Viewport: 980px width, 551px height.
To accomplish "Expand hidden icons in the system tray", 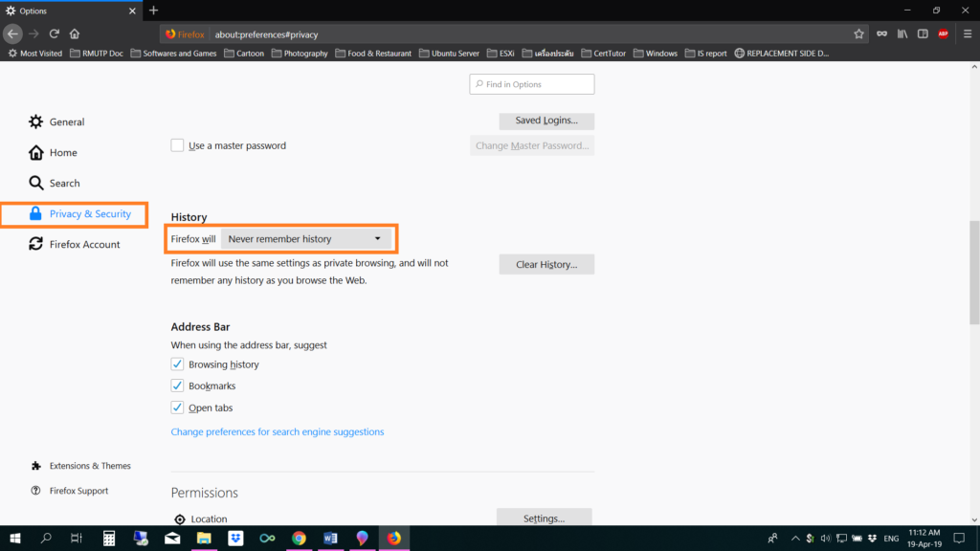I will [x=795, y=538].
